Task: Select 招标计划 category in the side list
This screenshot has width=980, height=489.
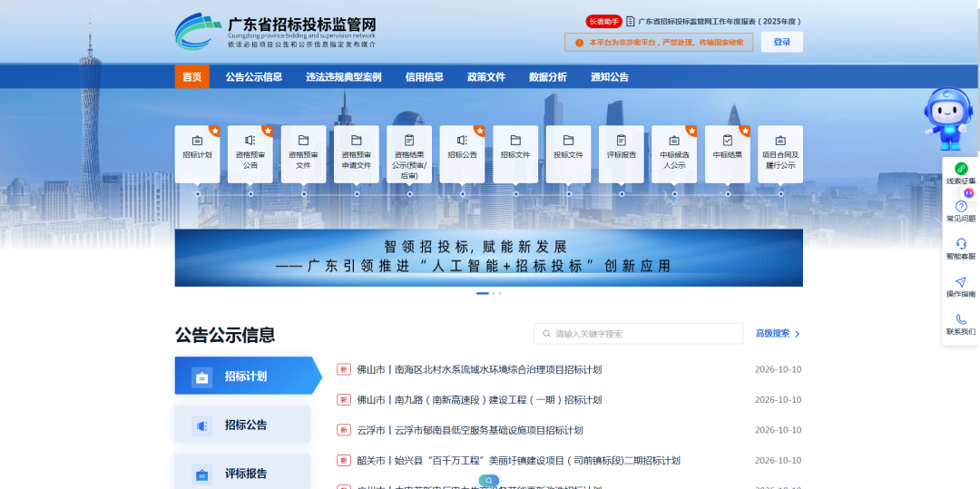Action: [248, 376]
